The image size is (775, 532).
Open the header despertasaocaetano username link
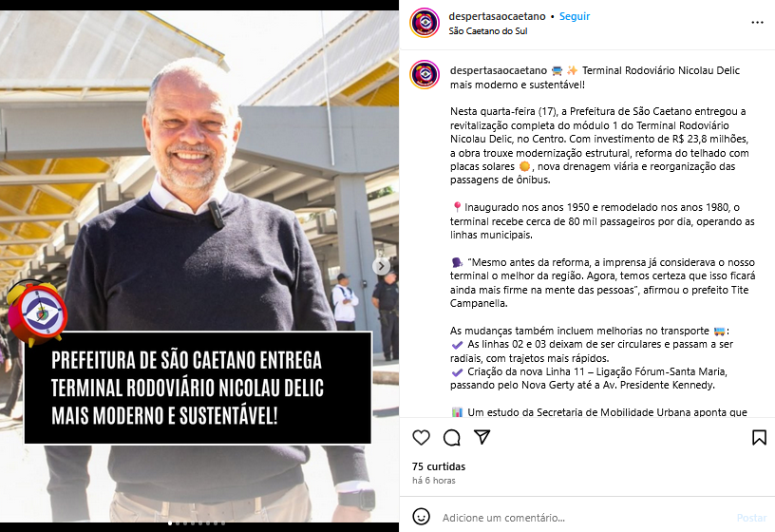(x=497, y=16)
